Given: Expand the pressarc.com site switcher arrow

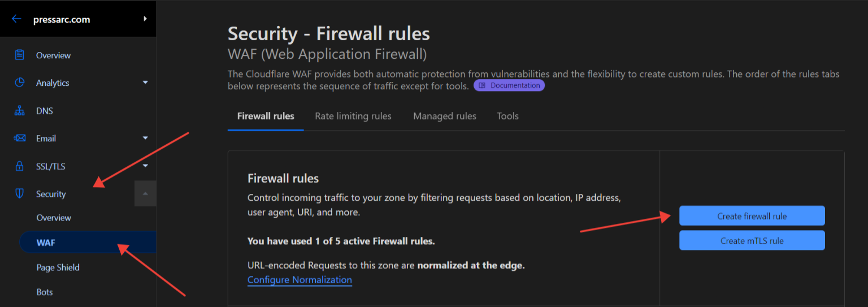Looking at the screenshot, I should tap(145, 19).
